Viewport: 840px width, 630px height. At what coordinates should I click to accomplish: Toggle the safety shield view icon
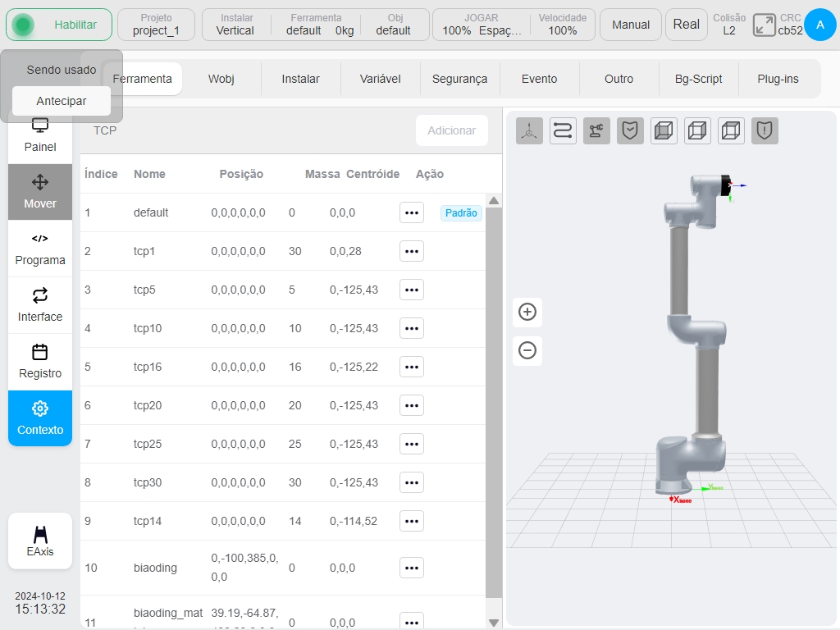[x=630, y=130]
